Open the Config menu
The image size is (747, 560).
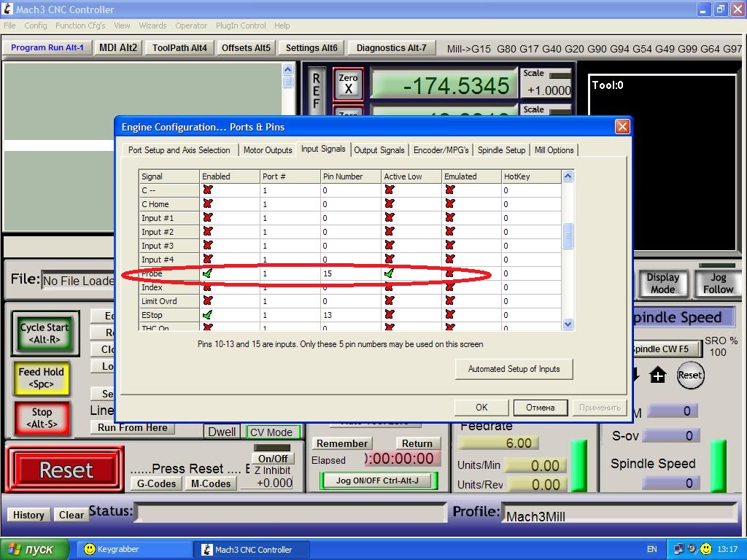(x=36, y=26)
